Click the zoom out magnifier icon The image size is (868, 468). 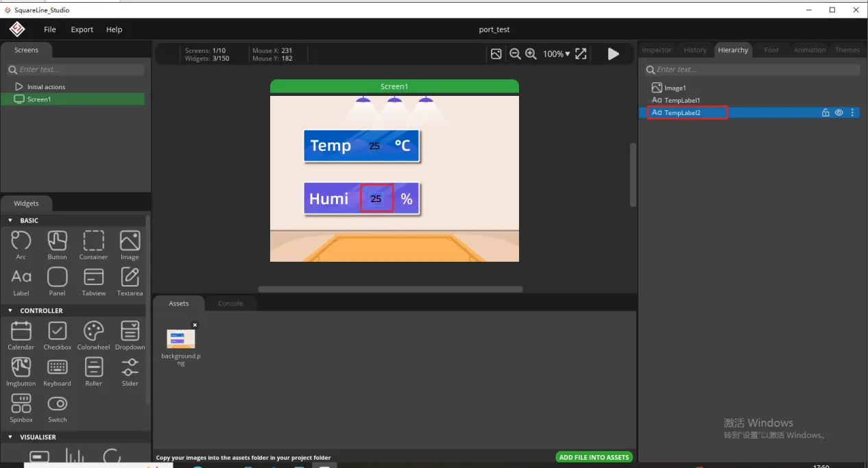tap(515, 54)
